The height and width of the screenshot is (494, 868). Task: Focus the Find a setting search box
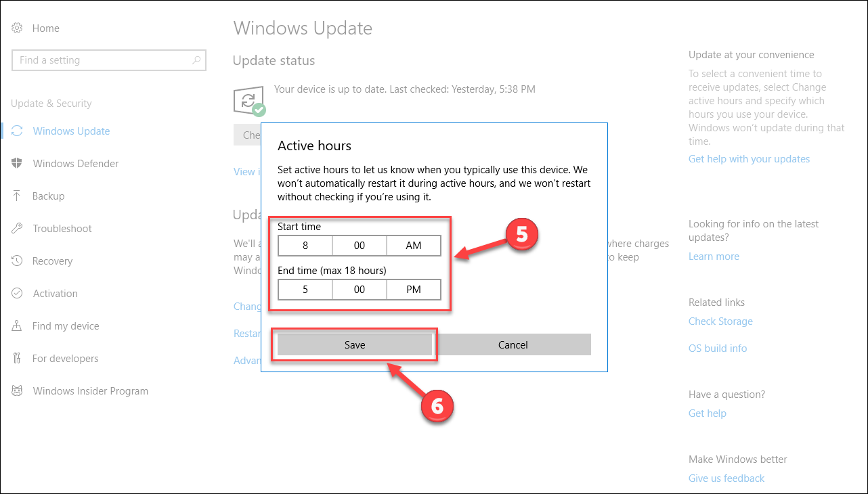coord(109,60)
